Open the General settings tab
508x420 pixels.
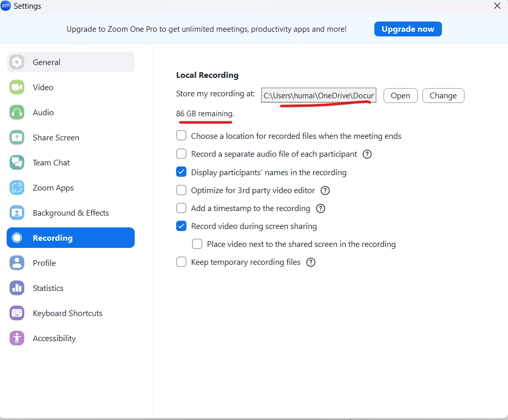tap(71, 62)
